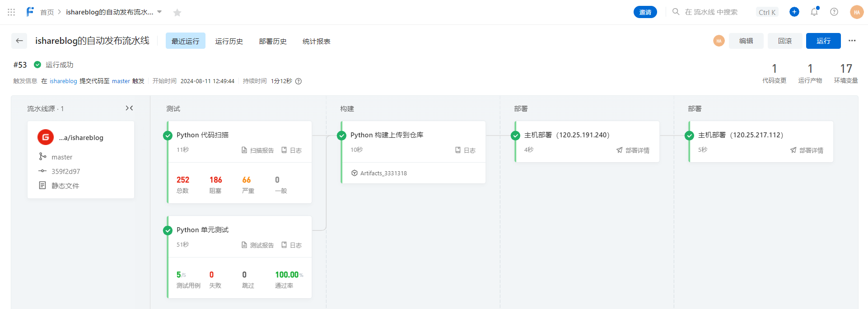Click the duration help icon next to 1分12秒

point(299,81)
